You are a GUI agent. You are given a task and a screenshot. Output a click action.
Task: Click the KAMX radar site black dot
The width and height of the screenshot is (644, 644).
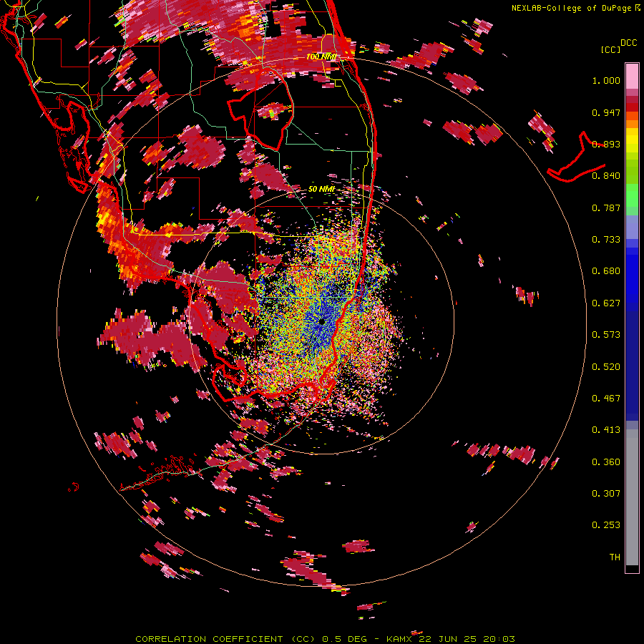322,321
